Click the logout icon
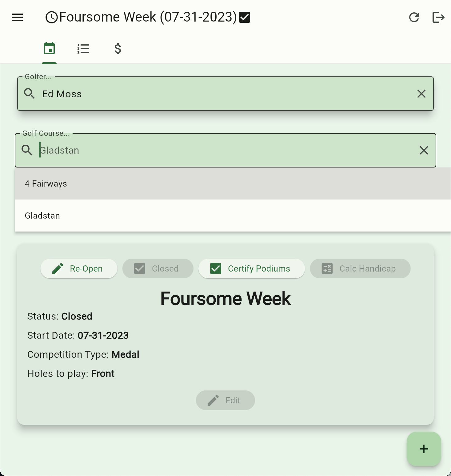This screenshot has height=476, width=451. click(438, 17)
